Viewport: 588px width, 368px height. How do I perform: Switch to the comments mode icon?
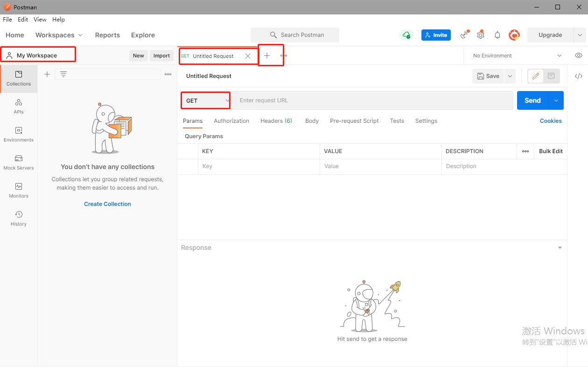tap(551, 76)
